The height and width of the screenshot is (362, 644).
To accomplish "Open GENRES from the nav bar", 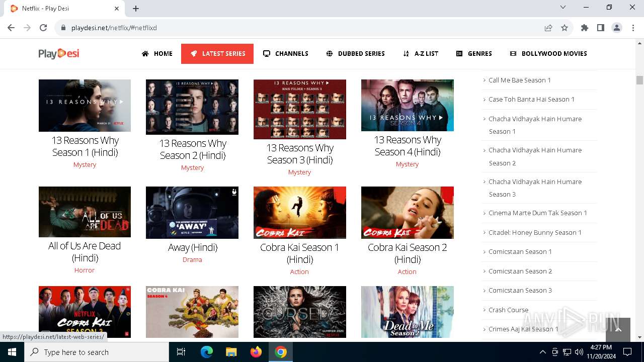I will (474, 53).
